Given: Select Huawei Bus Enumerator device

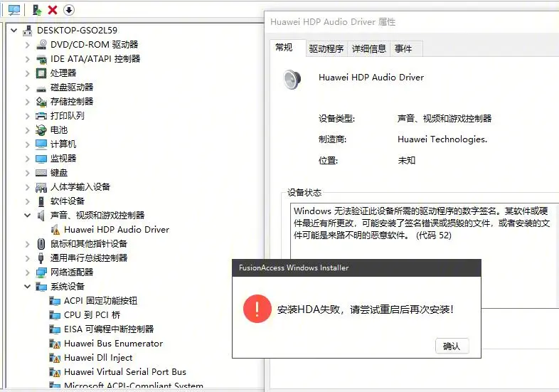Looking at the screenshot, I should [x=113, y=343].
